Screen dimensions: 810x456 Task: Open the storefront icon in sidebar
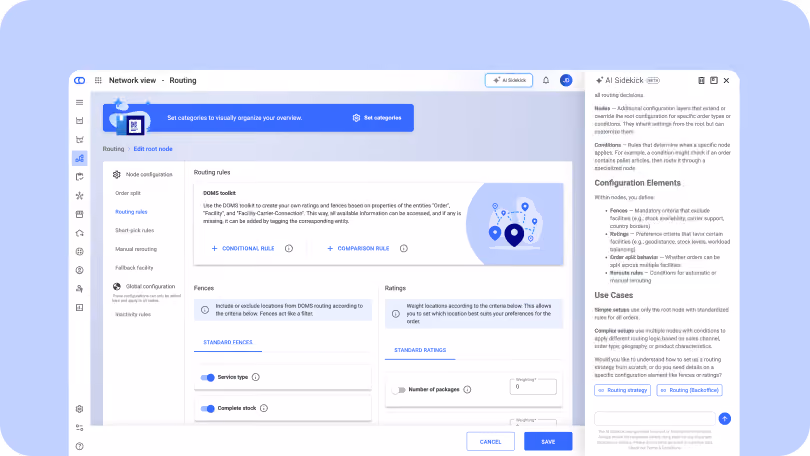[80, 214]
